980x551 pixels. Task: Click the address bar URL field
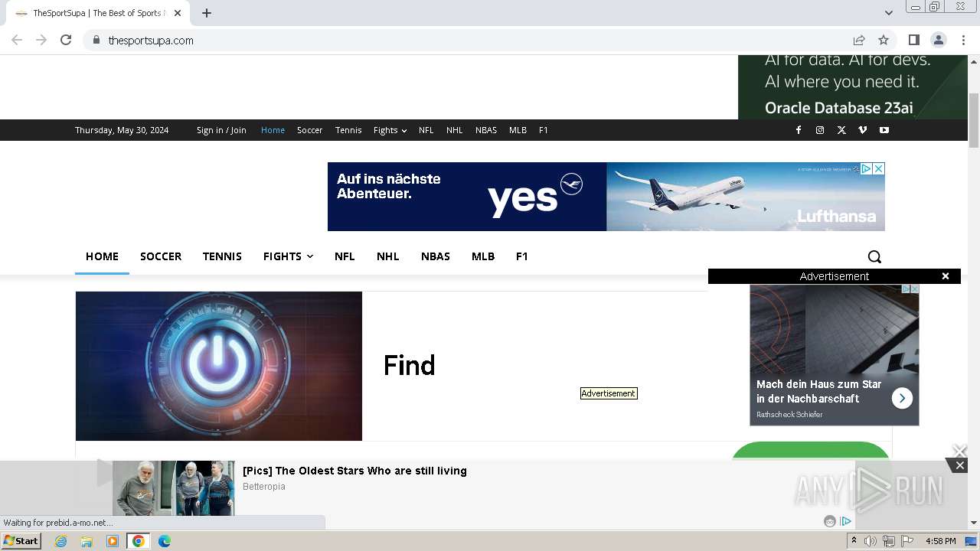[467, 40]
